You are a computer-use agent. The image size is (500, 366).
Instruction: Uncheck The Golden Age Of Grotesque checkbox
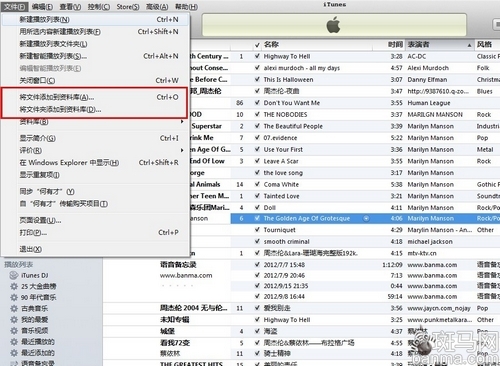pos(257,218)
